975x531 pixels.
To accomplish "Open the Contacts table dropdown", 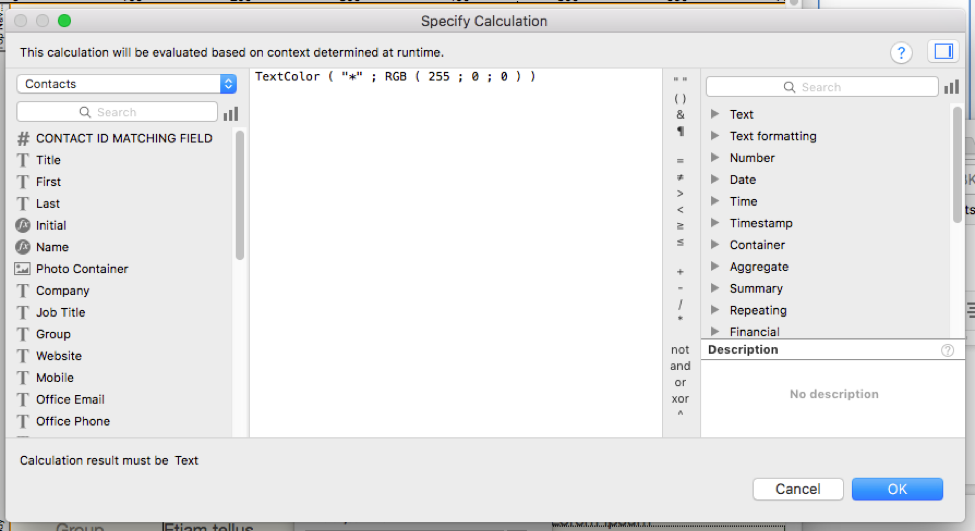I will point(127,84).
